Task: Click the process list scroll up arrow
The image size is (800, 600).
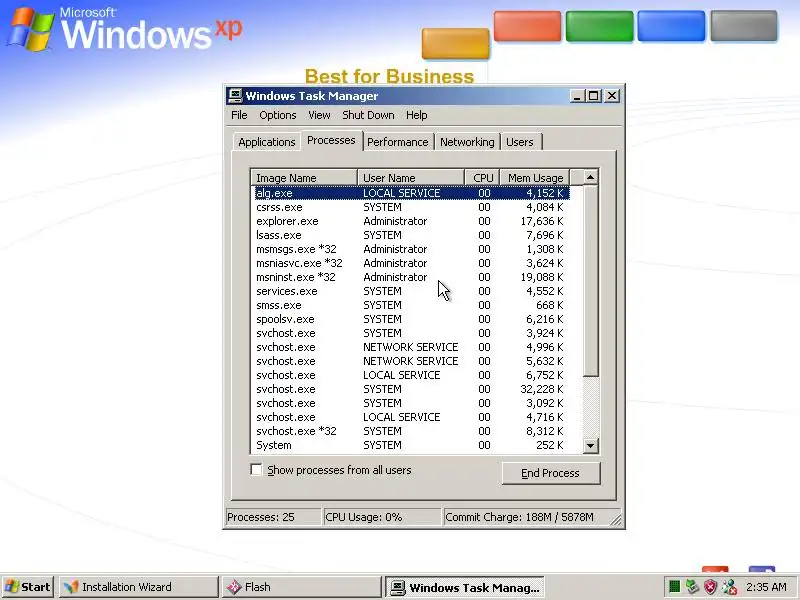Action: click(590, 178)
